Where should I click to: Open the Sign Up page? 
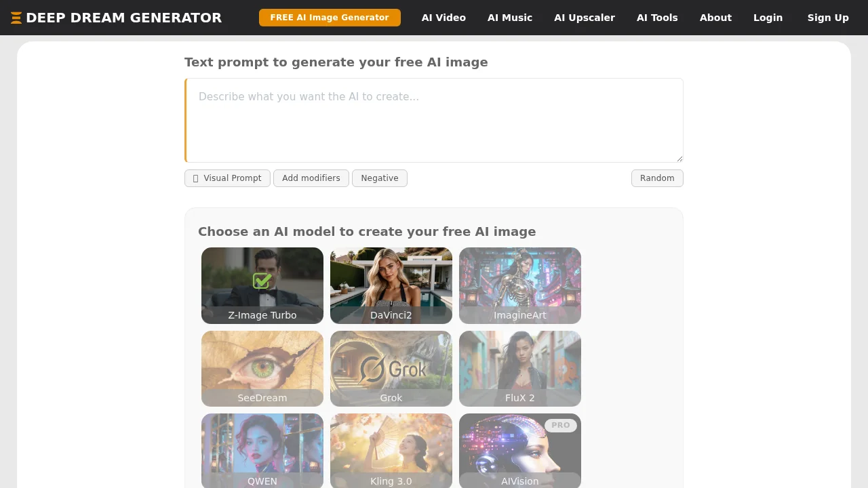click(828, 18)
